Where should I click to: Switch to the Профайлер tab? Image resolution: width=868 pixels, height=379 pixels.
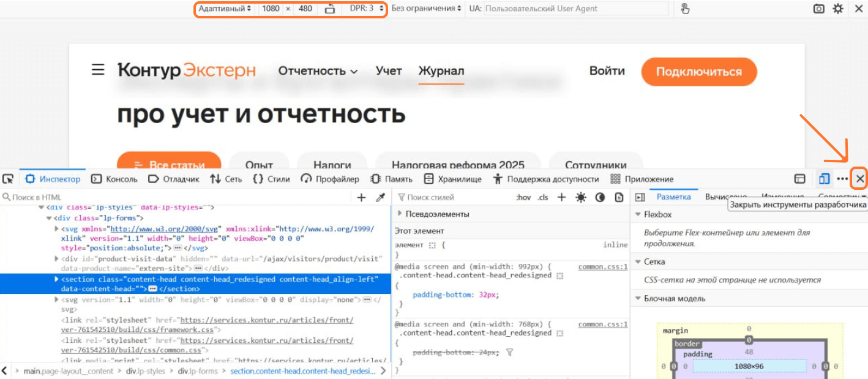[329, 179]
